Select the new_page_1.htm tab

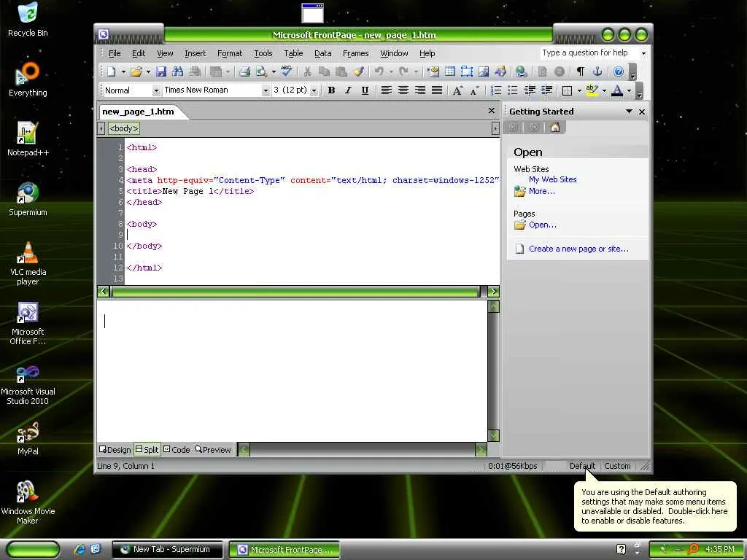pos(138,112)
